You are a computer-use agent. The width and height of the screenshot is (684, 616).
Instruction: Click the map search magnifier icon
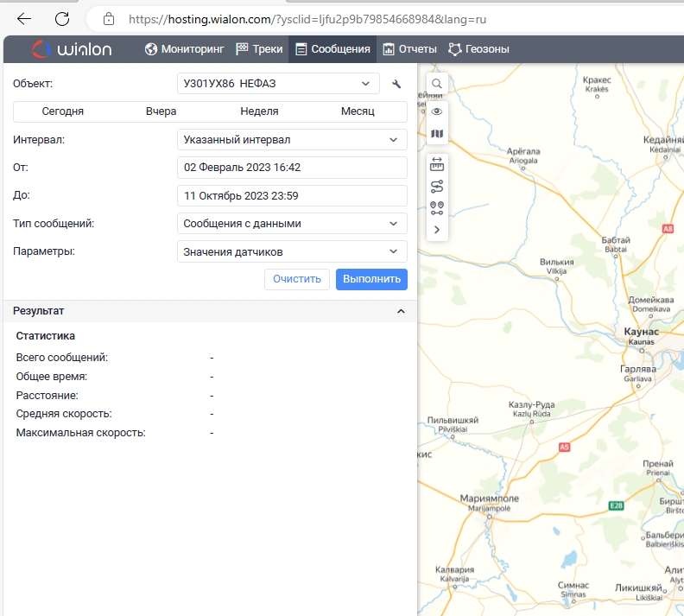(437, 84)
